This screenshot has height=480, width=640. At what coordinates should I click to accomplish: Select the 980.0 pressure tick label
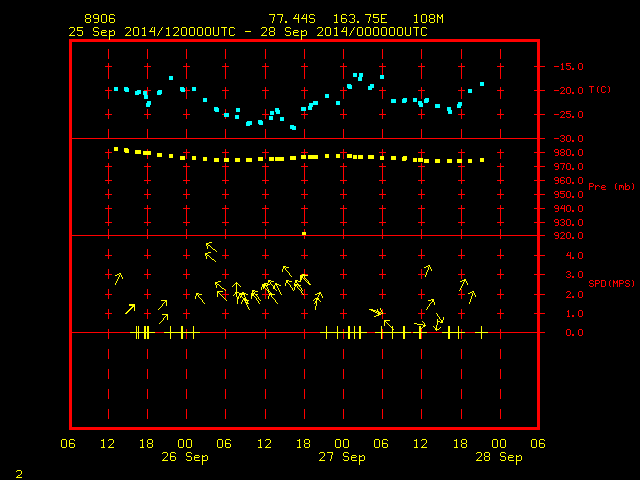(569, 153)
